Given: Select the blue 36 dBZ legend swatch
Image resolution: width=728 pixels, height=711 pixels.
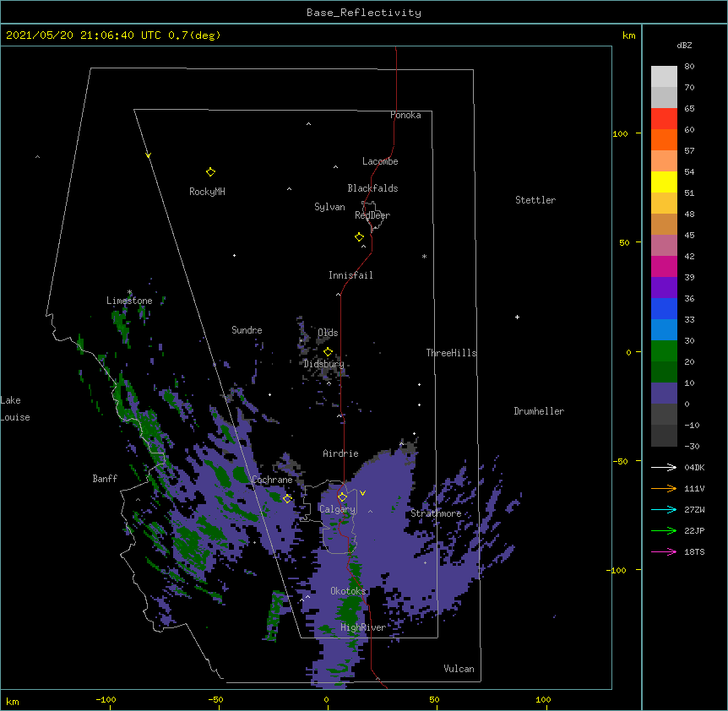Looking at the screenshot, I should pyautogui.click(x=664, y=308).
